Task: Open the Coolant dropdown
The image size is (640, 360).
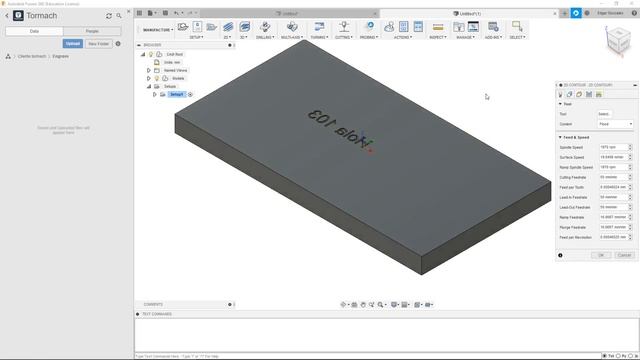Action: pyautogui.click(x=615, y=124)
